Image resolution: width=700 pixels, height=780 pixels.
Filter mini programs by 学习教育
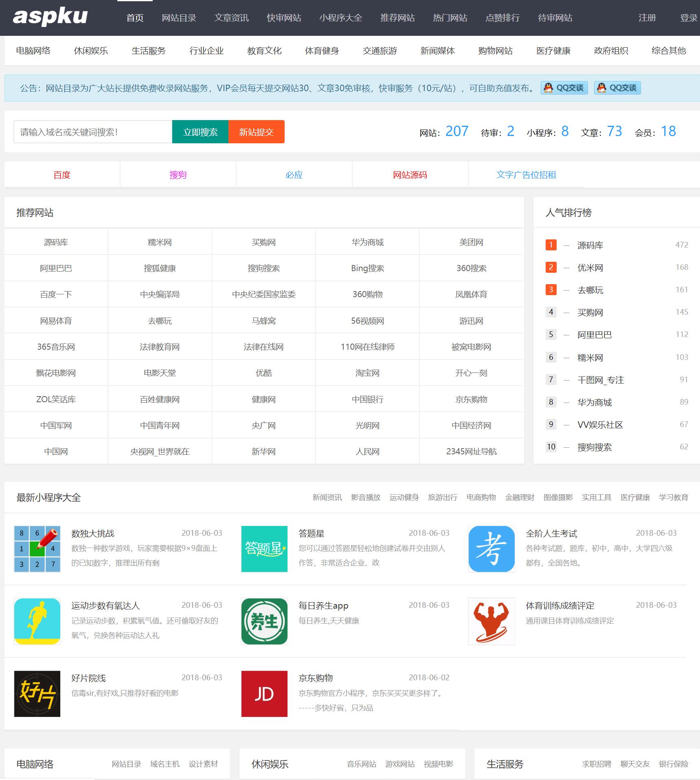click(x=674, y=497)
